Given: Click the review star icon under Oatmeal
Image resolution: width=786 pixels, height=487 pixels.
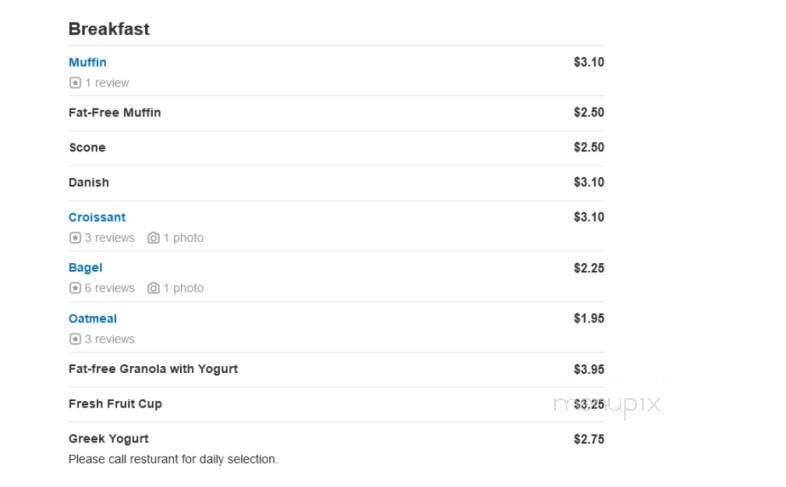Looking at the screenshot, I should coord(75,339).
